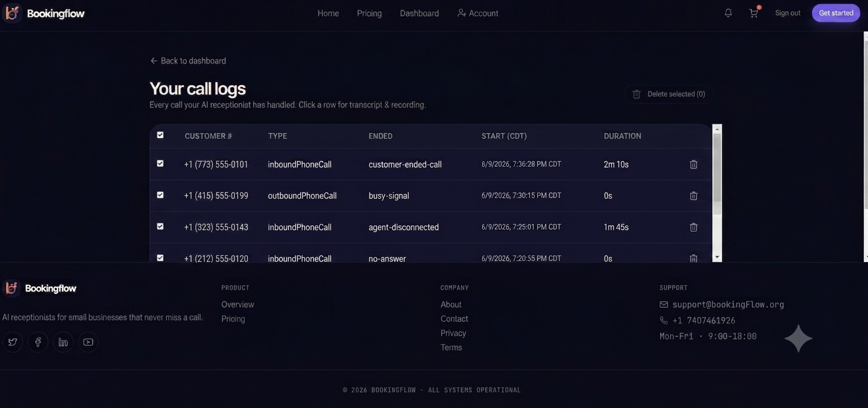This screenshot has height=408, width=868.
Task: Click the no-answer cell
Action: [387, 258]
